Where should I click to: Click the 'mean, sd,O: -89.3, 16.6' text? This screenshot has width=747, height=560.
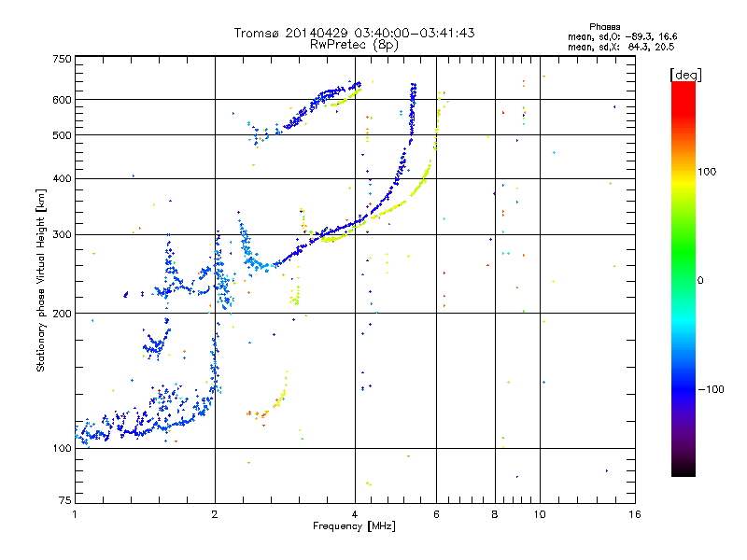point(622,36)
